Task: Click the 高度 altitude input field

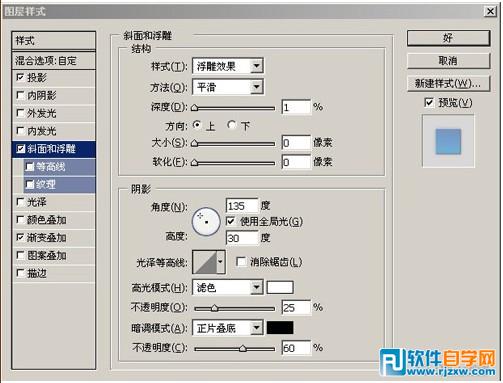Action: [x=242, y=238]
